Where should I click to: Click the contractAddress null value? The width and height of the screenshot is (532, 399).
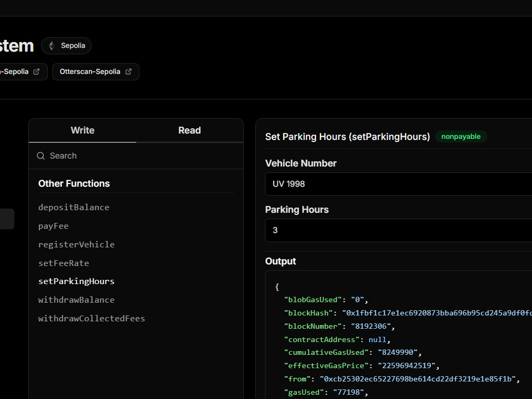(x=377, y=339)
